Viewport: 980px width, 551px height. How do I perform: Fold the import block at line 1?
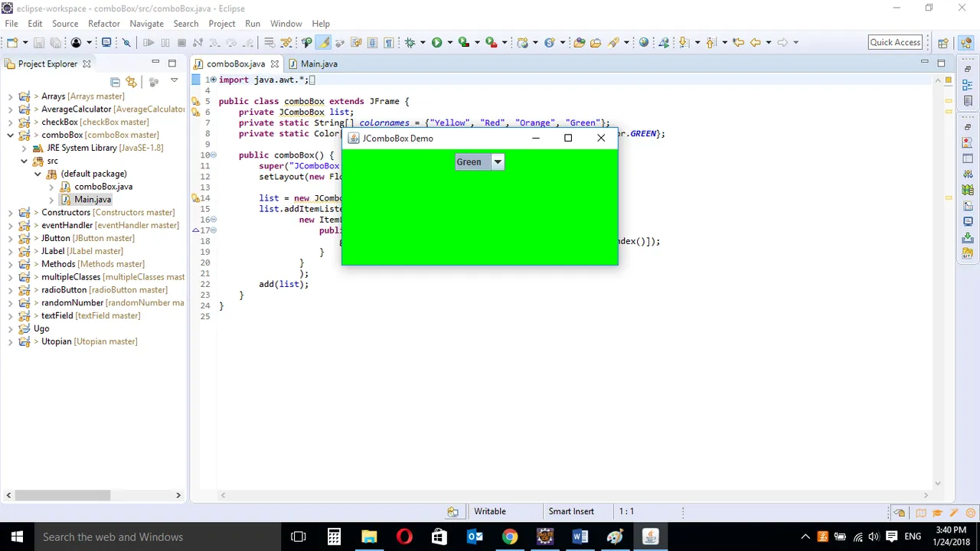(214, 80)
